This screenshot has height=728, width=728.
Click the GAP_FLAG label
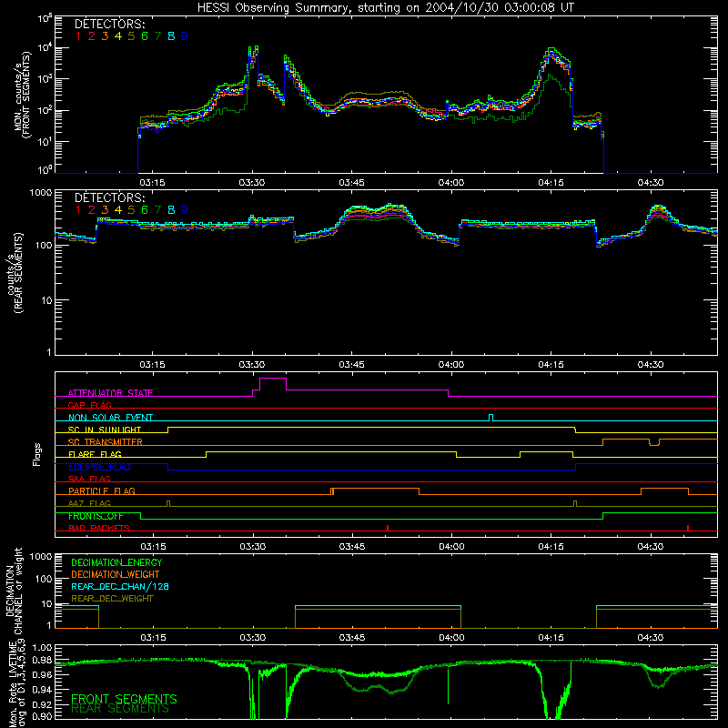[89, 405]
